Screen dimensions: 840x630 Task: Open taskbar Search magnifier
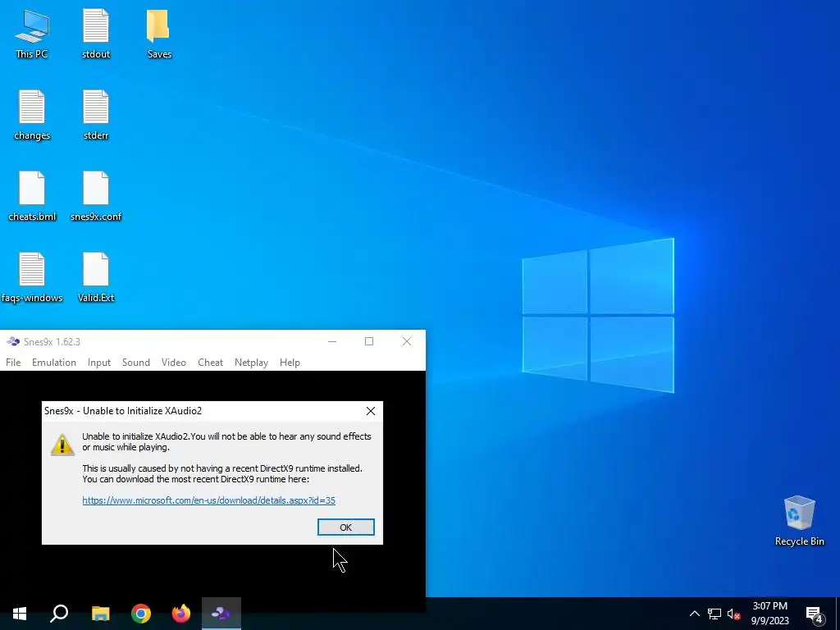[59, 614]
